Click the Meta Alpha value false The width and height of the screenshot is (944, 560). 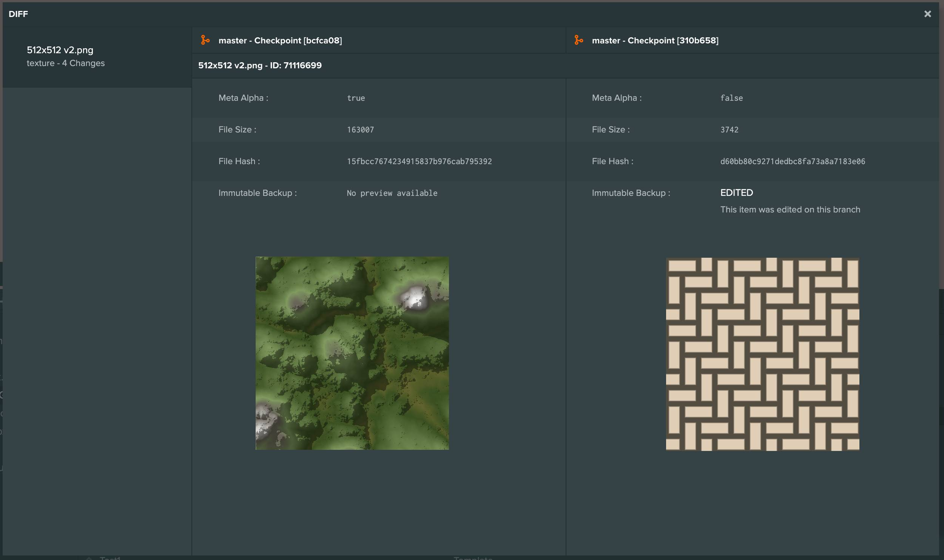tap(731, 98)
